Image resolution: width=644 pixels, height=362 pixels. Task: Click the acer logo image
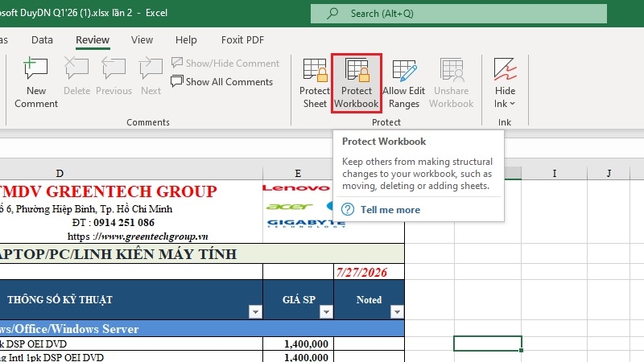289,206
